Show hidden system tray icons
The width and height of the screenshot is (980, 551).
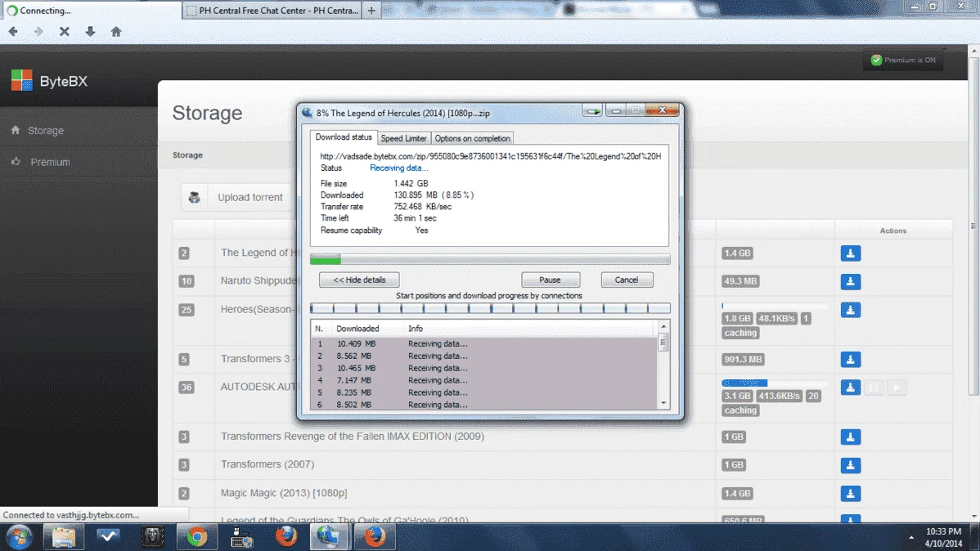point(911,537)
